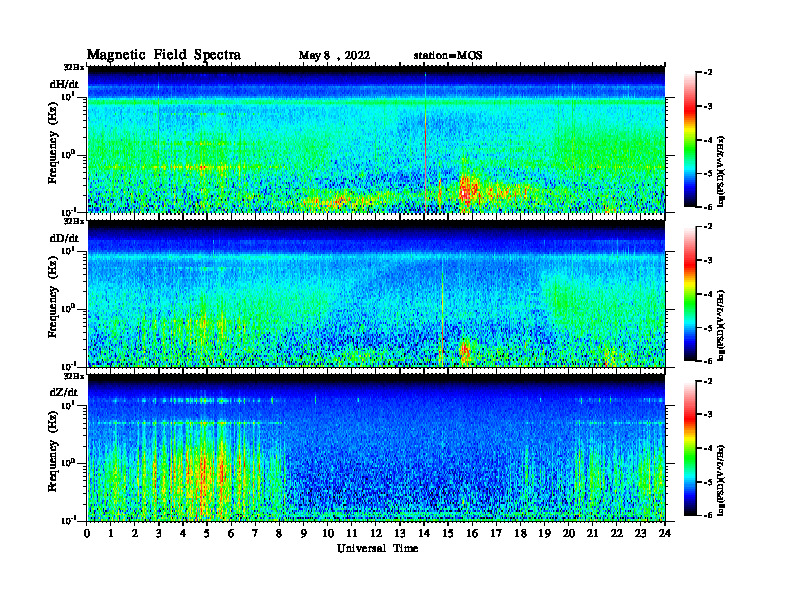The height and width of the screenshot is (612, 792).
Task: Click hour 18 on the Universal Time axis
Action: pos(520,534)
